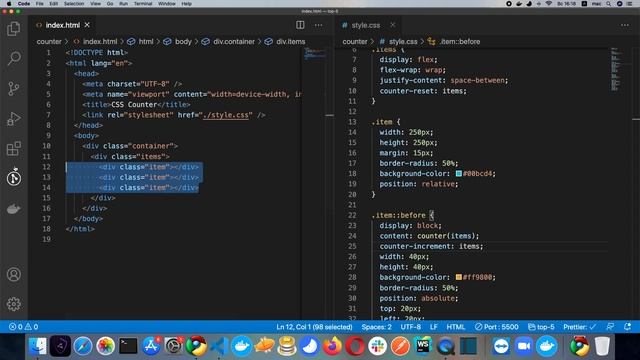Open the Selection menu
The width and height of the screenshot is (640, 360).
click(74, 4)
